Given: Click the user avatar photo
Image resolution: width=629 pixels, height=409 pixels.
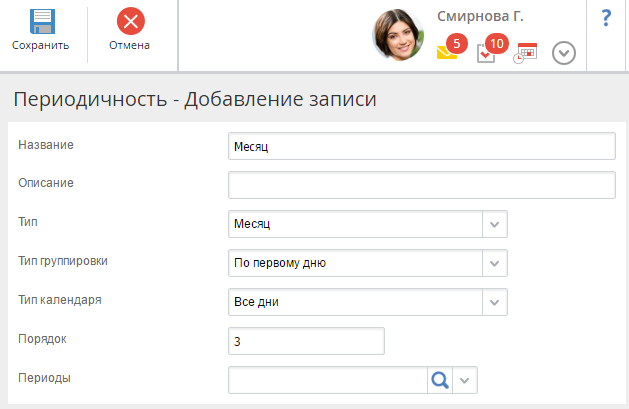Looking at the screenshot, I should pos(398,35).
